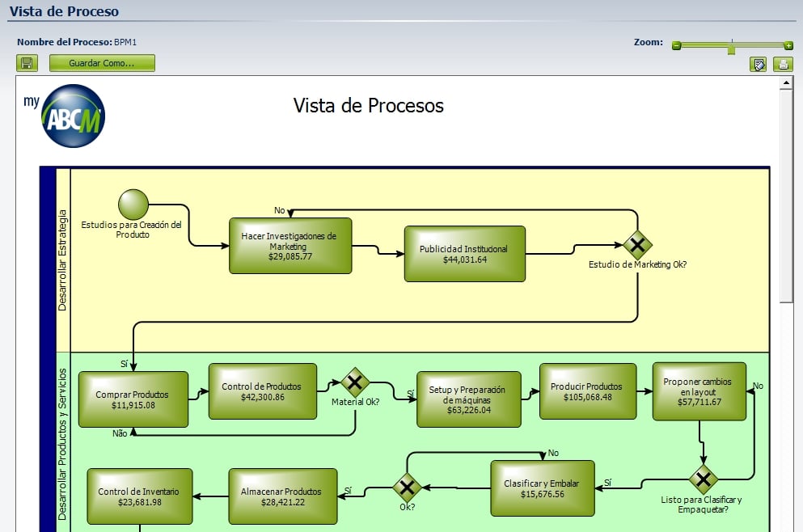This screenshot has width=803, height=532.
Task: Select the Hacer Investigaciones de Marketing activity
Action: click(290, 246)
